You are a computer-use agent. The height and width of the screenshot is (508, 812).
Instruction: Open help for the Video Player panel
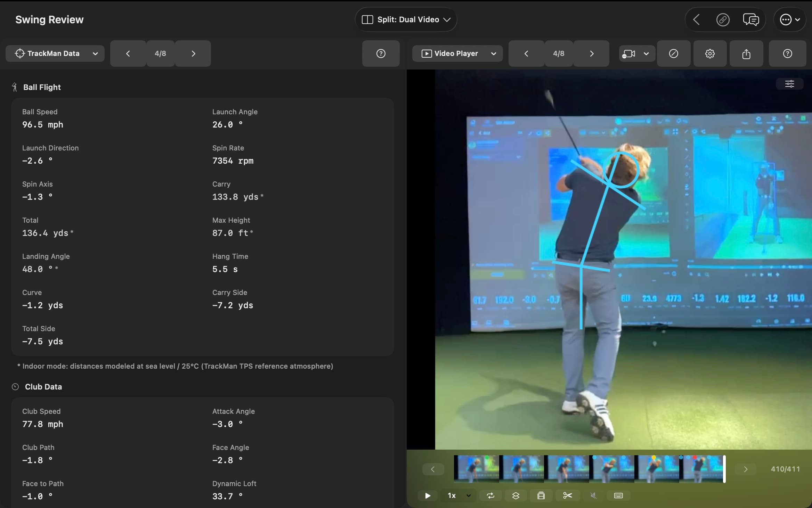pyautogui.click(x=788, y=54)
